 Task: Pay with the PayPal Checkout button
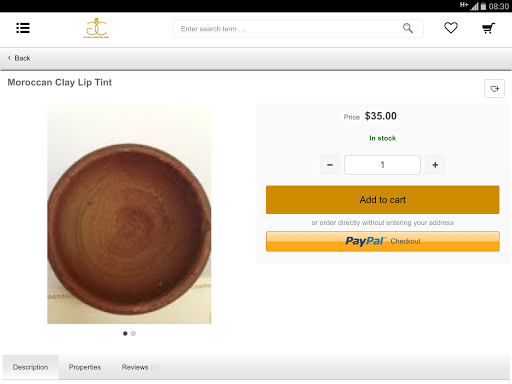[x=383, y=241]
